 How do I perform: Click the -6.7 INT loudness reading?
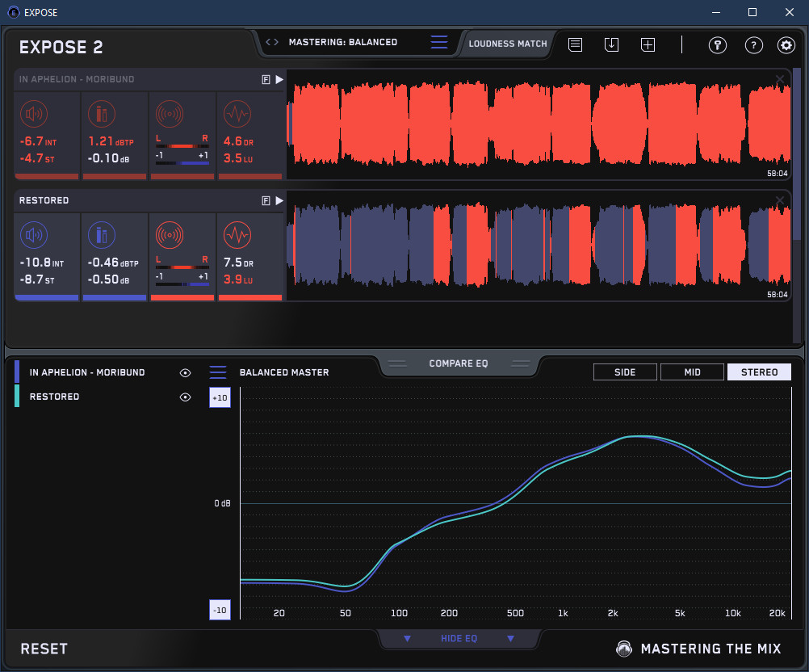(38, 141)
